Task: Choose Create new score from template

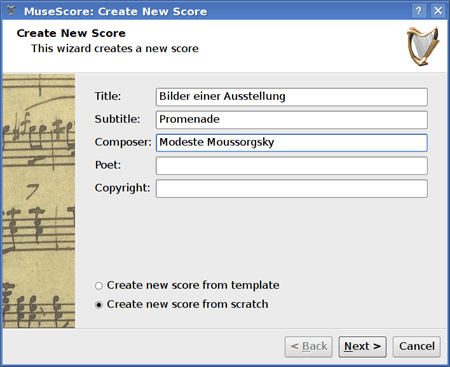Action: coord(187,285)
